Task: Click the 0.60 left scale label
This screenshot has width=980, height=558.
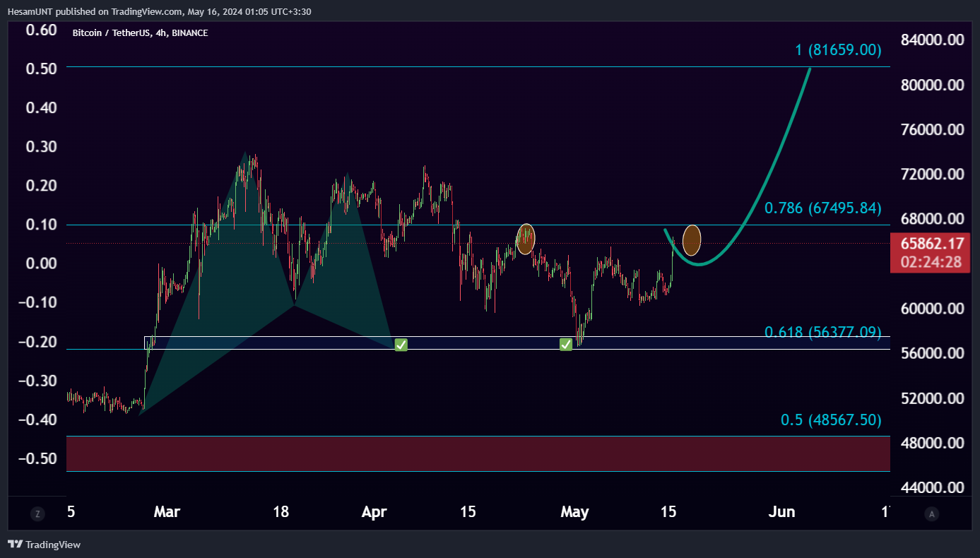Action: tap(40, 30)
